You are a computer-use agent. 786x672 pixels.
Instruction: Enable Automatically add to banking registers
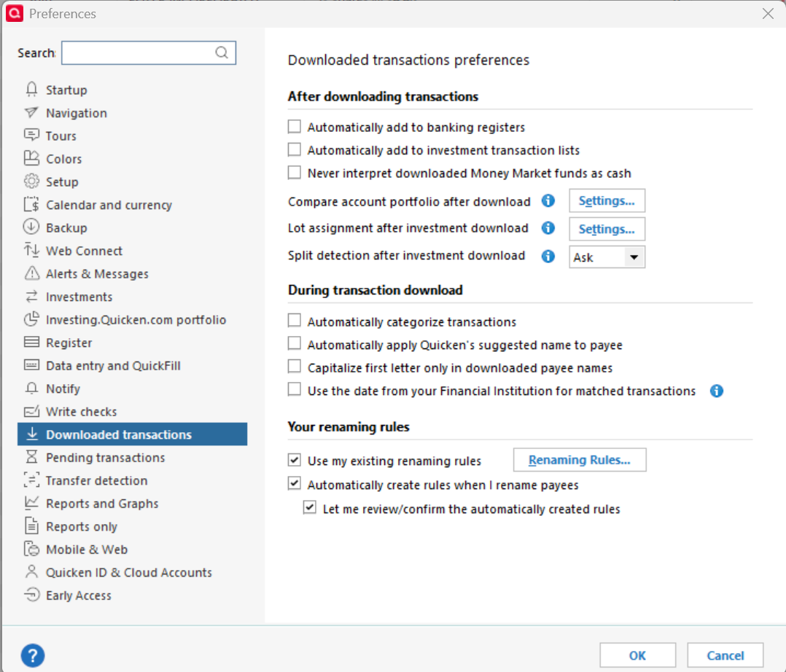point(295,127)
